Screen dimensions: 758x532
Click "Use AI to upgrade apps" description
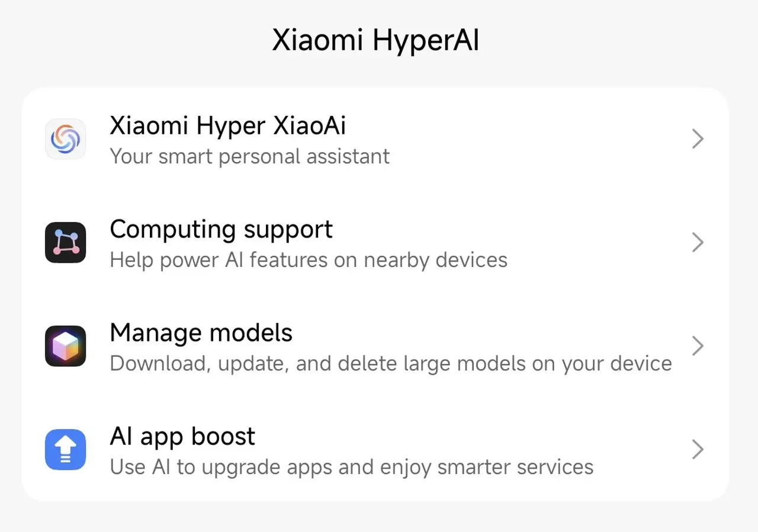[x=352, y=467]
